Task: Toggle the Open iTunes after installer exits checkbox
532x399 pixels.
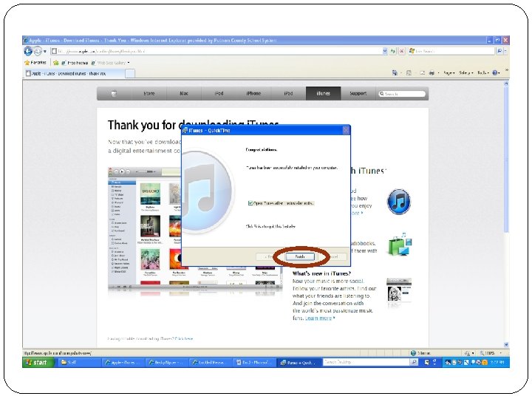Action: click(250, 203)
